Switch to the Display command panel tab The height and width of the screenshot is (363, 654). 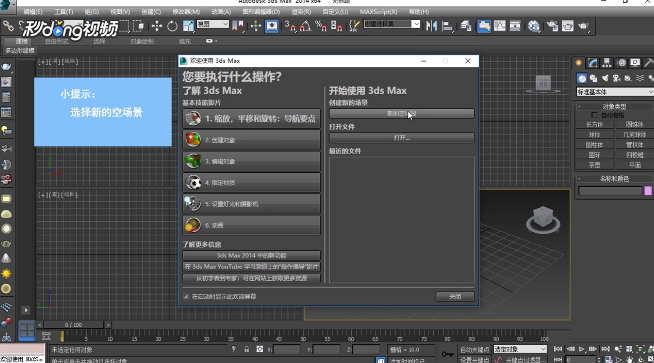[x=635, y=63]
